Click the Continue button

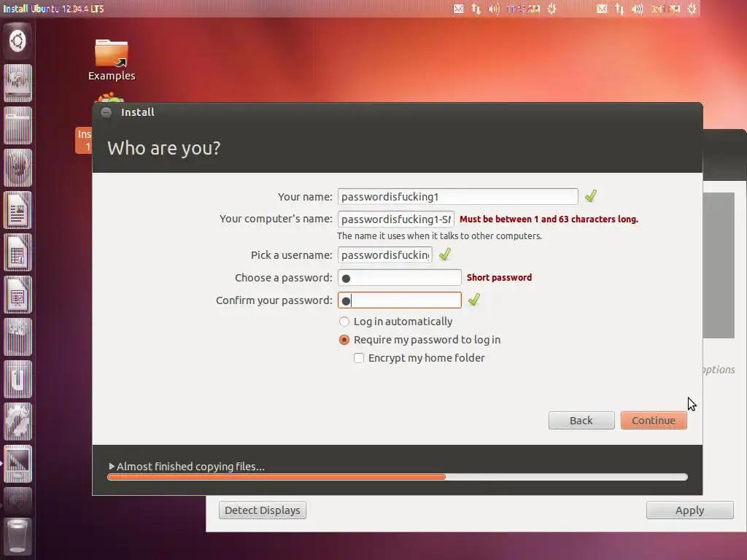click(654, 421)
